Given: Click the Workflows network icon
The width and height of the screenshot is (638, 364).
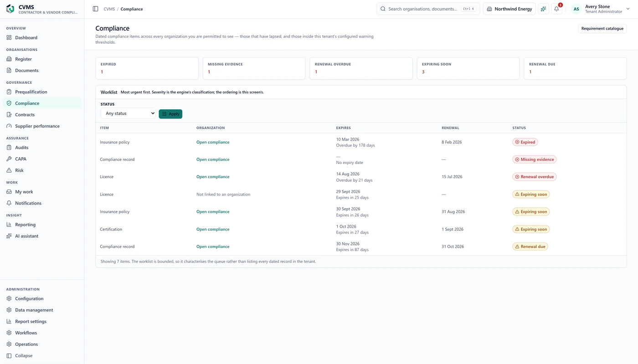Looking at the screenshot, I should click(x=9, y=333).
